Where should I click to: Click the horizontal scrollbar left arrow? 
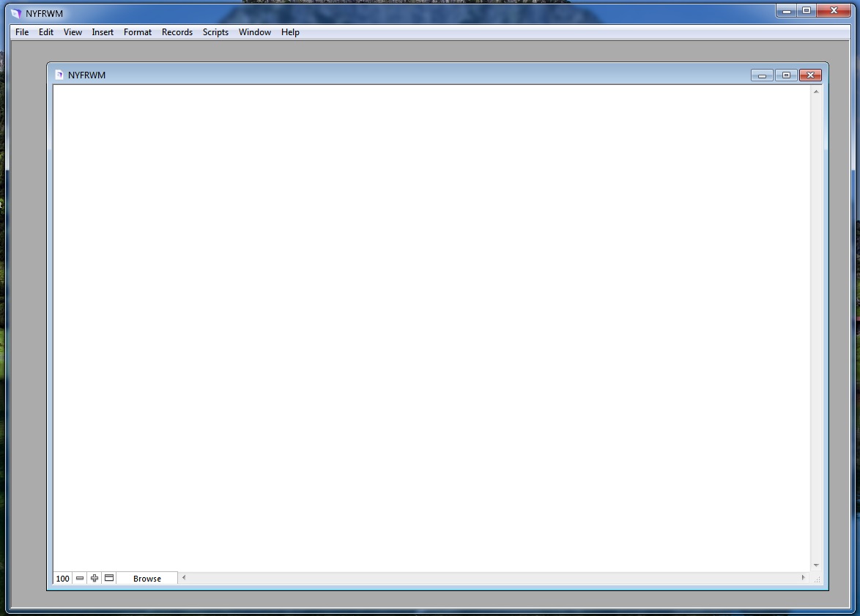184,578
